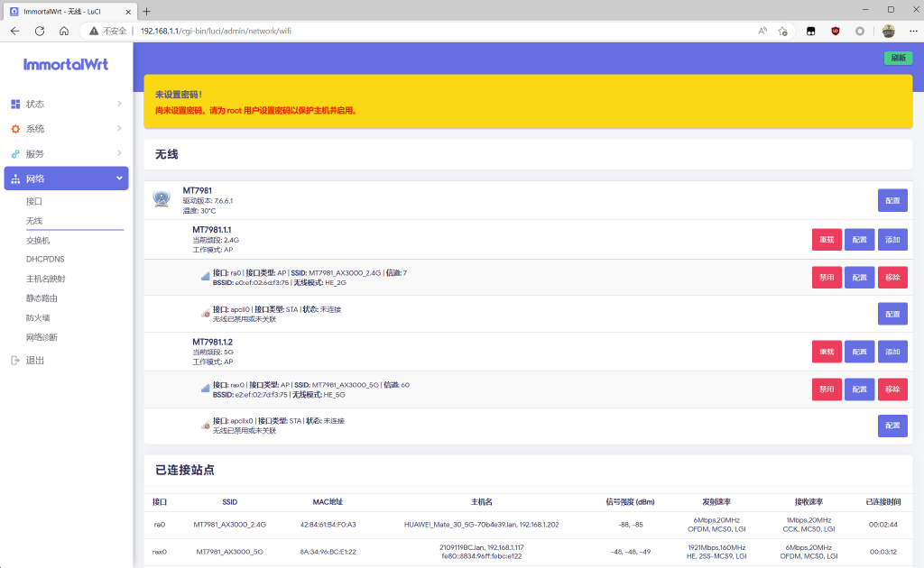Open the browser profile avatar icon

click(888, 30)
